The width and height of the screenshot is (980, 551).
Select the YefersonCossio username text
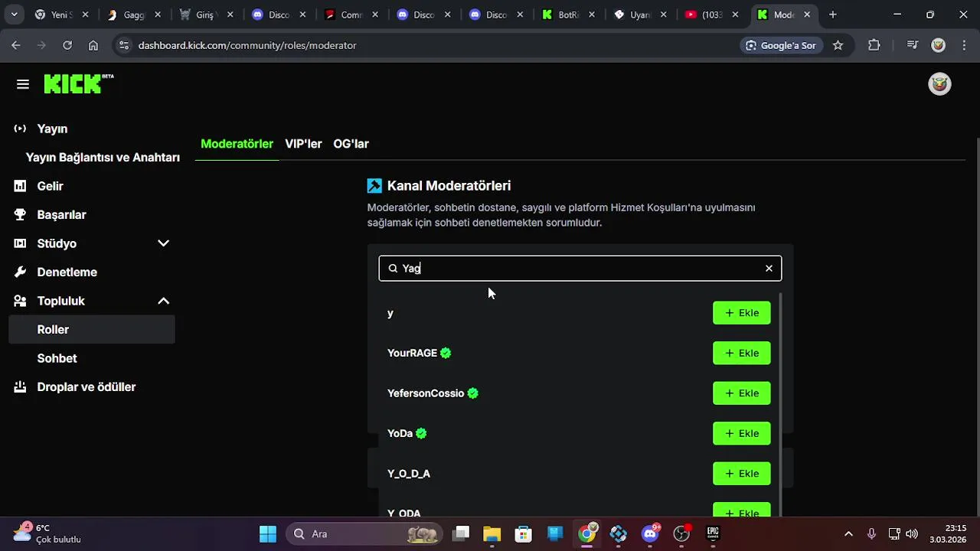[x=426, y=393]
